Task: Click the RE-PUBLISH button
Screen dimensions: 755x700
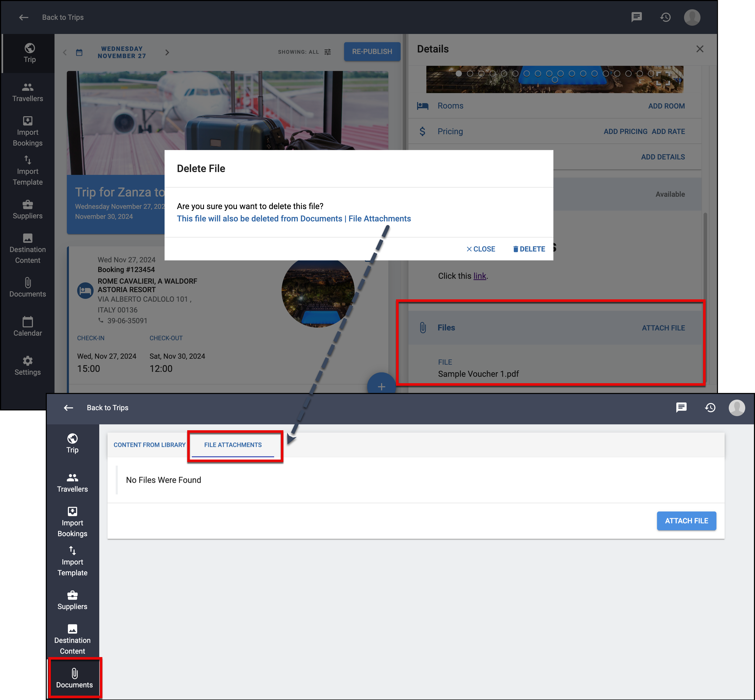Action: click(x=372, y=51)
